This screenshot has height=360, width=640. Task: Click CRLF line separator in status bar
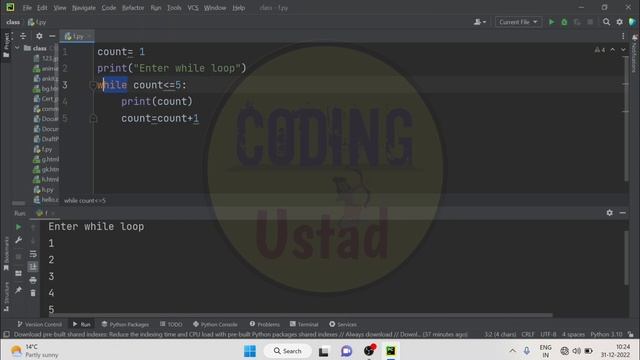[x=528, y=334]
